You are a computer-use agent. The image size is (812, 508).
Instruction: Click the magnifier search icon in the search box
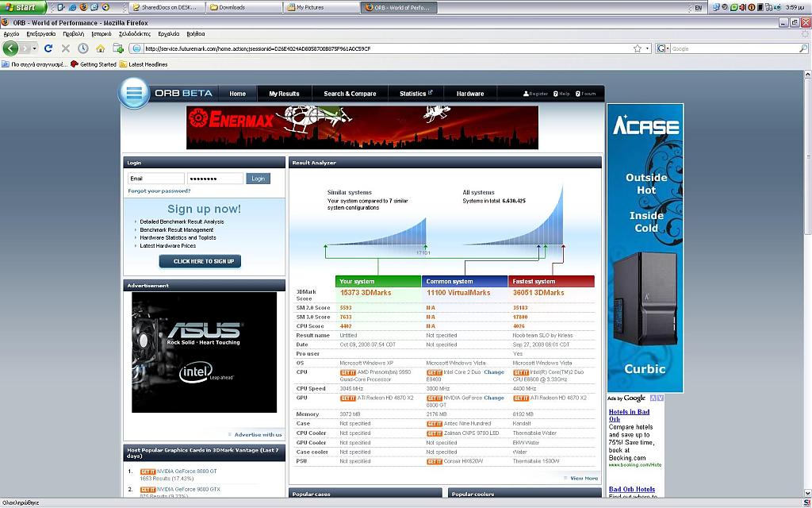pos(803,48)
